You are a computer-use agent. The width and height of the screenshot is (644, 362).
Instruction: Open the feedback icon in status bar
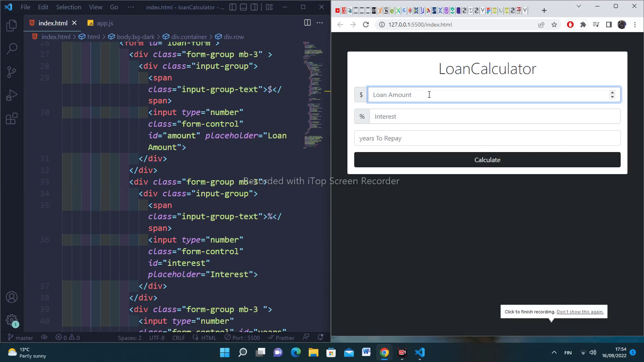point(306,337)
